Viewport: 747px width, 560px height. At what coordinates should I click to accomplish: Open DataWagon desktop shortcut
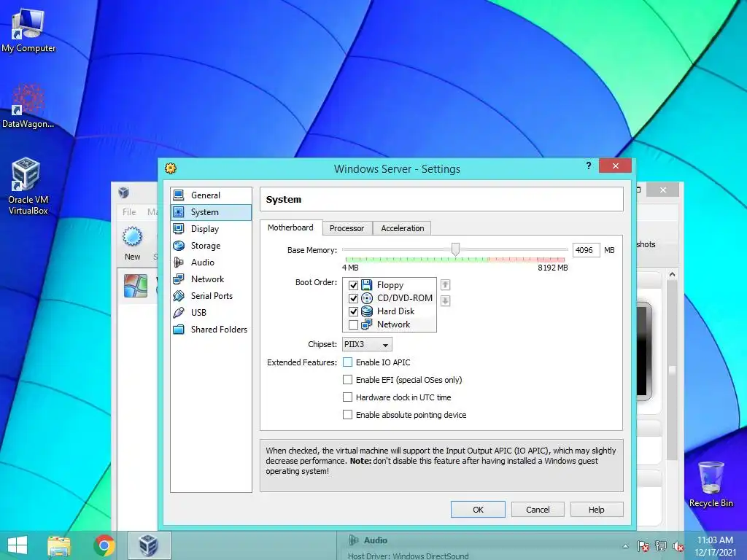pos(28,106)
